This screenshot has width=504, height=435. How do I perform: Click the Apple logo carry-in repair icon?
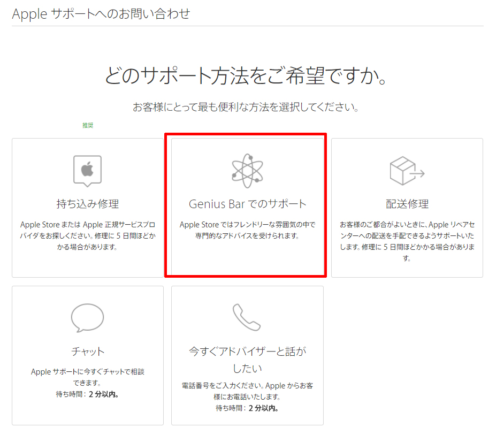(x=87, y=171)
